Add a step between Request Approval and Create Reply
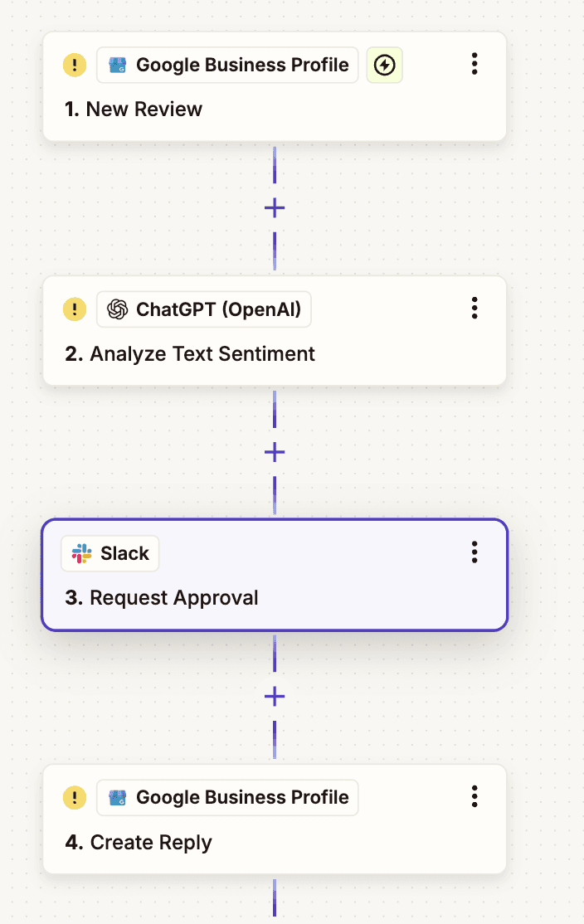584x924 pixels. point(275,697)
